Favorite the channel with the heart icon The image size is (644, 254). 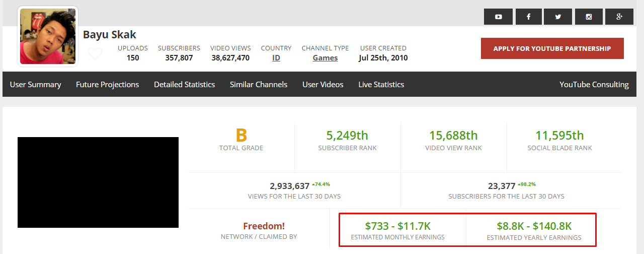(95, 53)
